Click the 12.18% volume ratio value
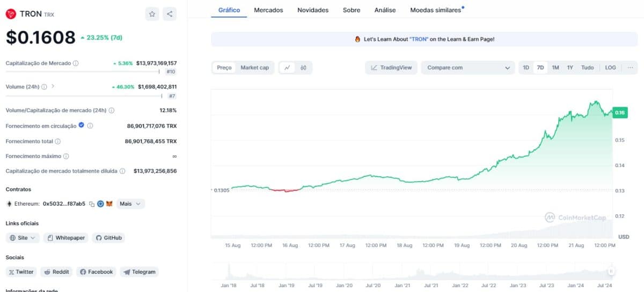This screenshot has width=644, height=292. click(168, 110)
